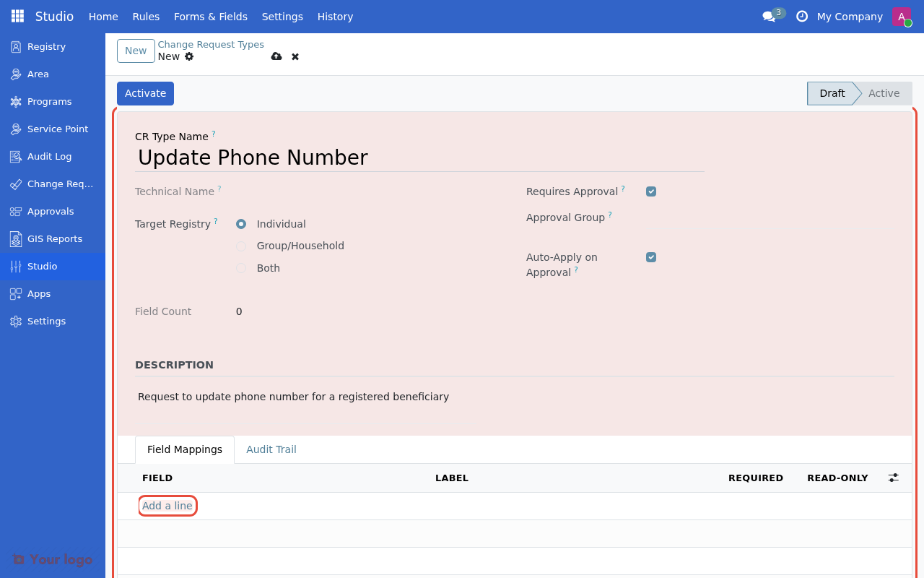Open Change Request Types breadcrumb link
Screen dimensions: 924x578
tap(211, 44)
